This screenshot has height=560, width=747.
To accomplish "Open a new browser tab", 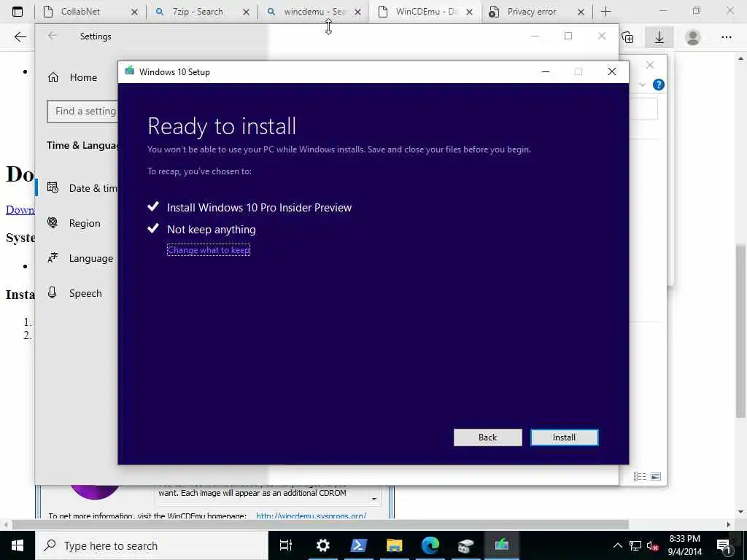I will (x=606, y=12).
